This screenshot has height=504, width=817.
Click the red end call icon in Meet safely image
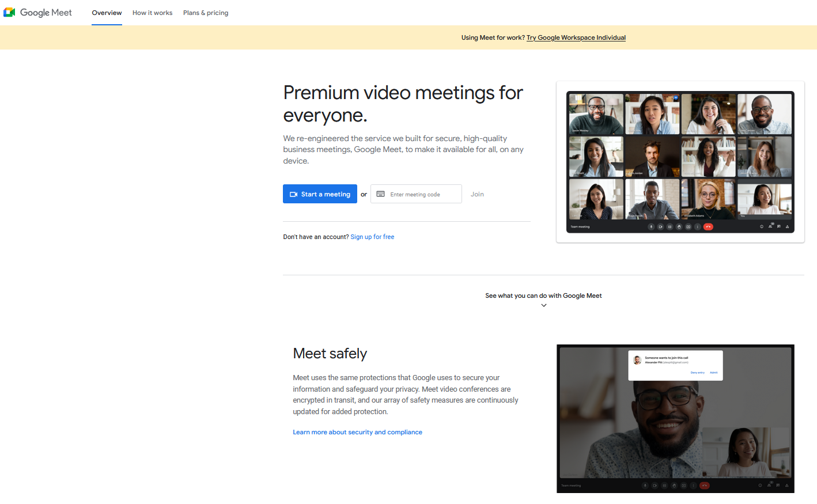pyautogui.click(x=704, y=486)
